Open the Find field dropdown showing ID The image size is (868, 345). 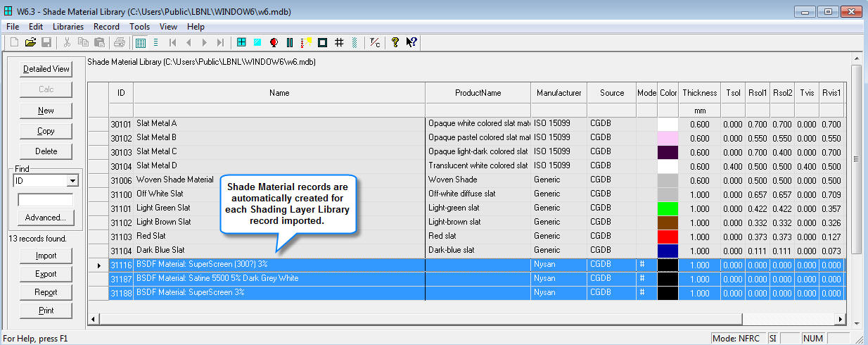click(x=72, y=181)
